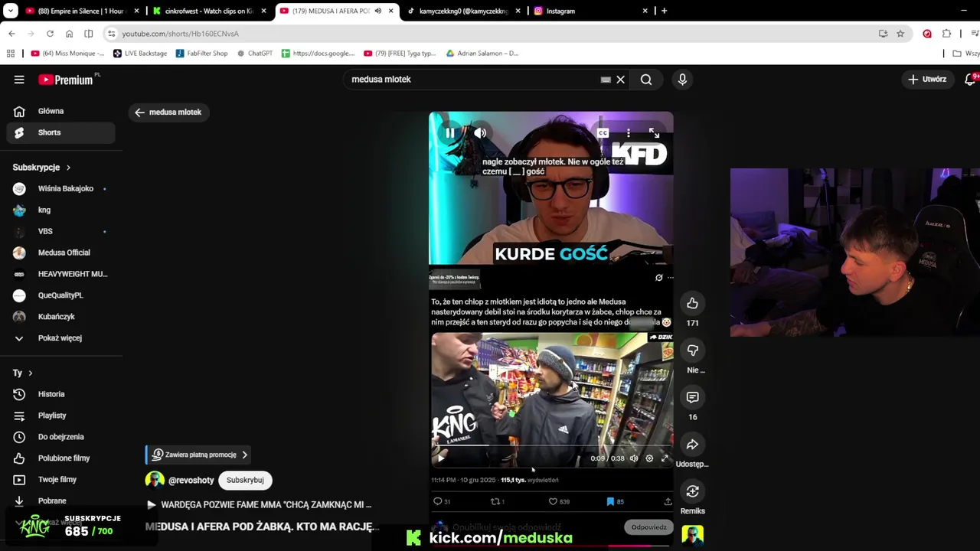The image size is (980, 551).
Task: Enter fullscreen for the Short
Action: click(x=654, y=133)
